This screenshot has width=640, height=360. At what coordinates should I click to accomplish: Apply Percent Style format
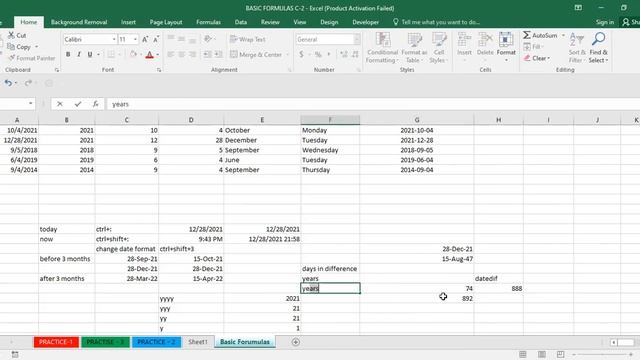point(318,54)
